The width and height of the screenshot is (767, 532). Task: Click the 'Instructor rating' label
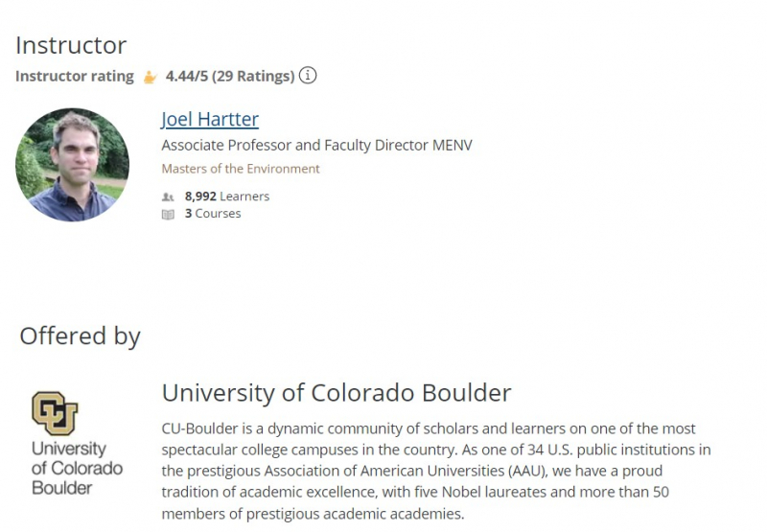[x=75, y=76]
